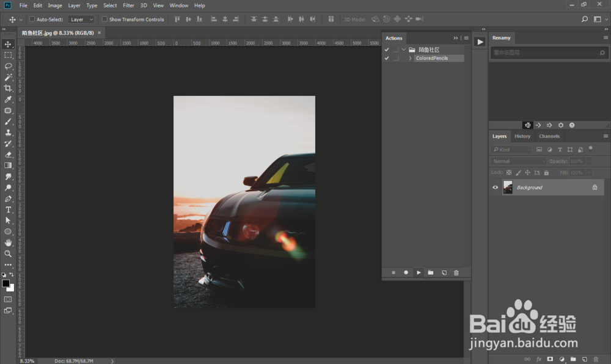Open blending mode Normal dropdown
This screenshot has height=364, width=611.
pyautogui.click(x=518, y=161)
